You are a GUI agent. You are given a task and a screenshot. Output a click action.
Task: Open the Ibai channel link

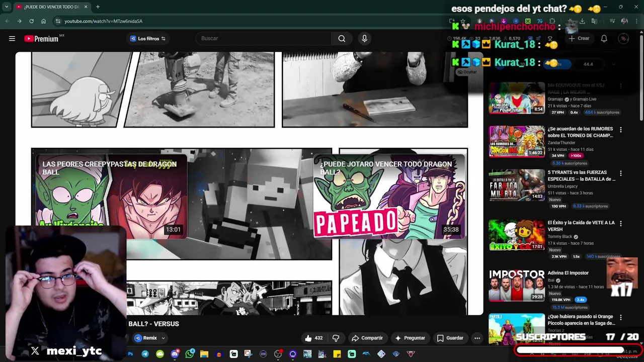(551, 280)
